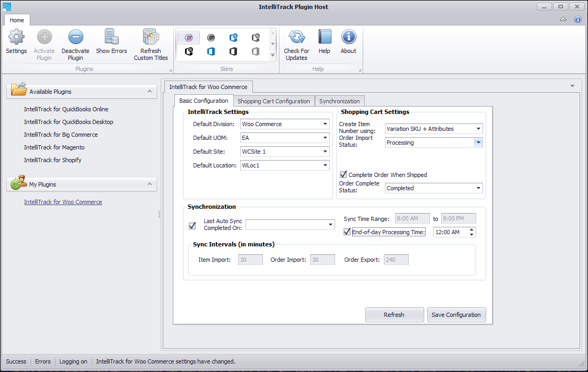This screenshot has height=372, width=588.
Task: Click the Refresh button
Action: (x=394, y=315)
